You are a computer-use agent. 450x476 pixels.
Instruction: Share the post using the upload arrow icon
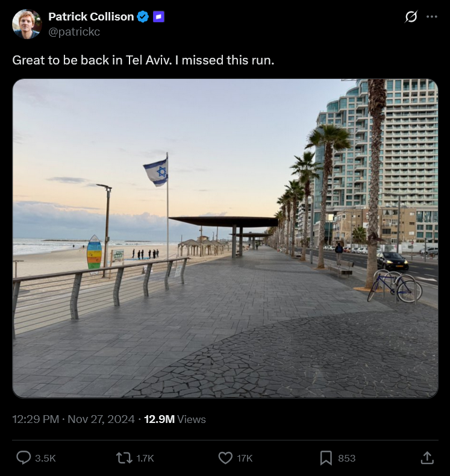(427, 458)
